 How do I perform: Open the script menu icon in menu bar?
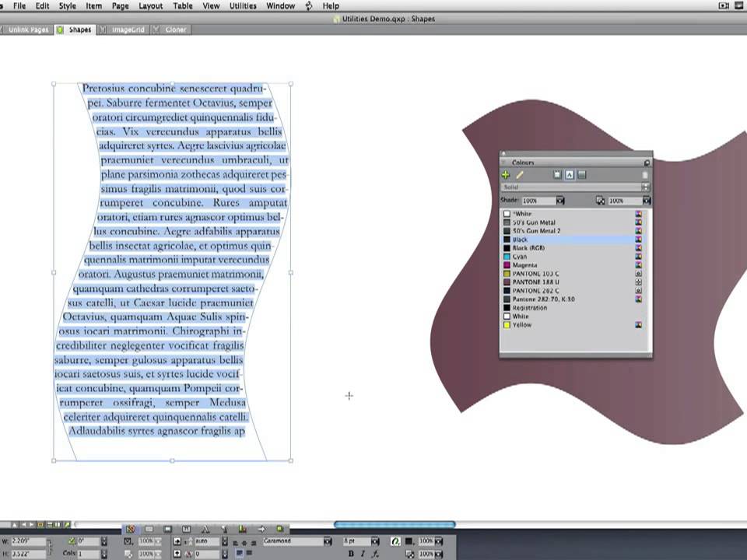pos(309,5)
